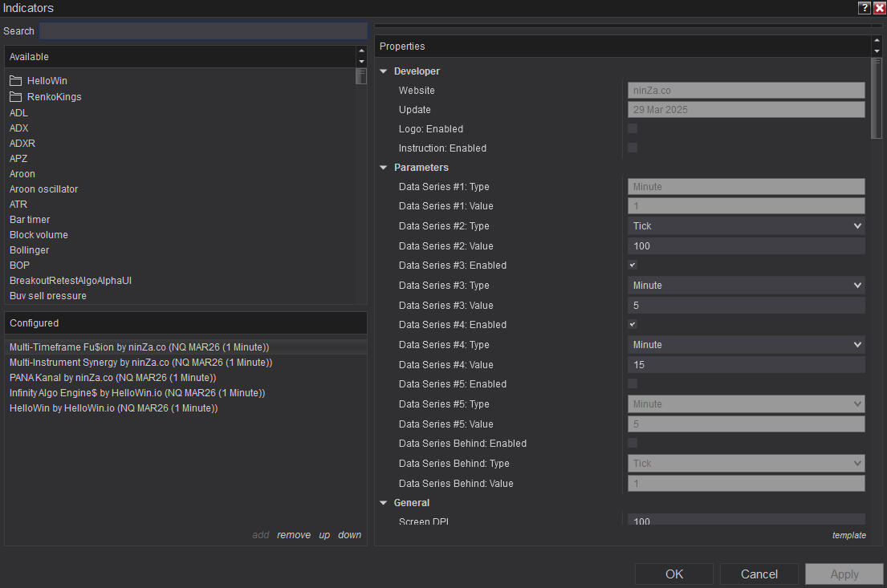Enable Data Series #5 checkbox
Screen dimensions: 887x588
click(x=633, y=384)
